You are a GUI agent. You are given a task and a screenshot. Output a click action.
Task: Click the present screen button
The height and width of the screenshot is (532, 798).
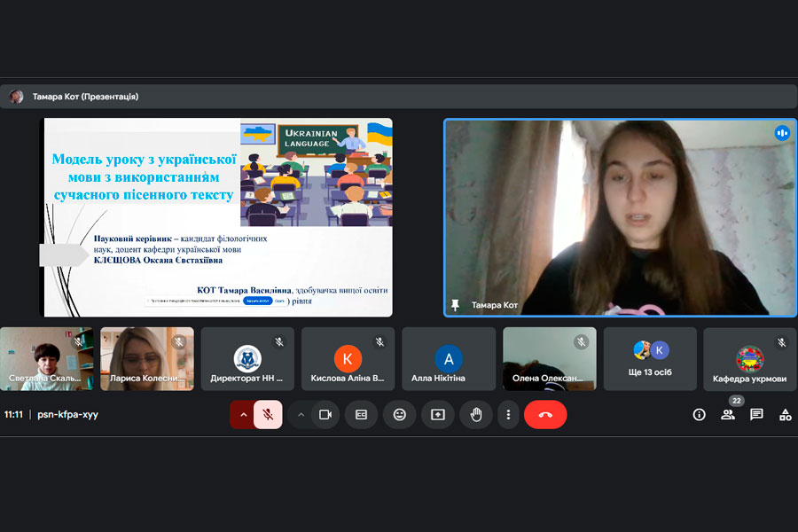438,414
